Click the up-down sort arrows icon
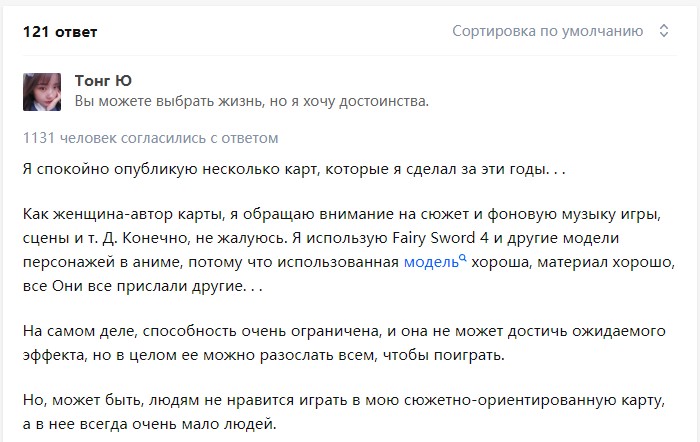Screen dimensions: 700x442 coord(663,31)
